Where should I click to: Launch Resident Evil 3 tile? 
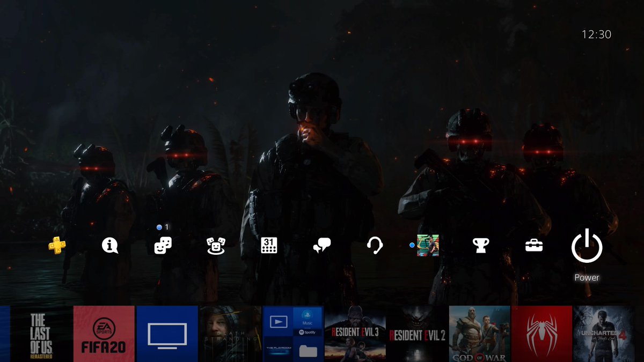pos(355,334)
